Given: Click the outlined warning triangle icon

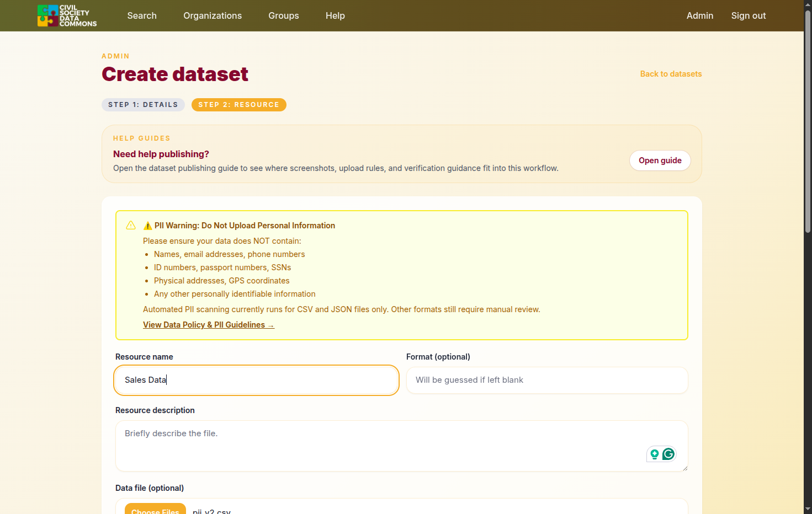Looking at the screenshot, I should click(131, 225).
